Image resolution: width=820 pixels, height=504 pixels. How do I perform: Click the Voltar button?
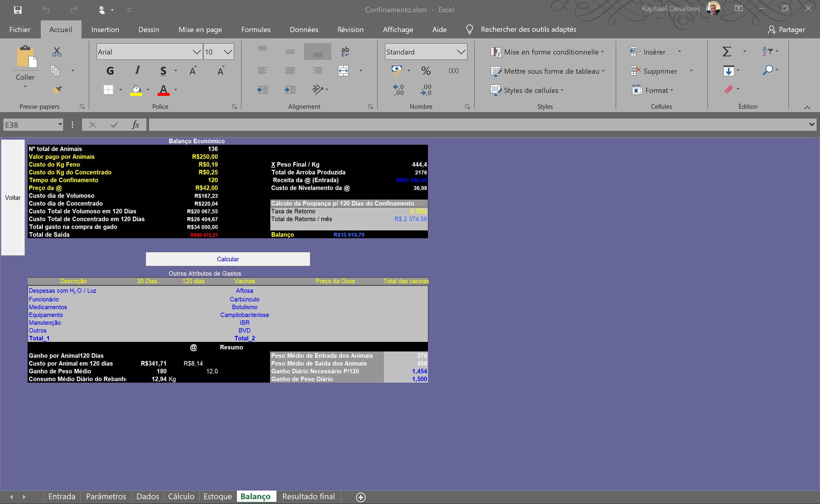pyautogui.click(x=13, y=197)
